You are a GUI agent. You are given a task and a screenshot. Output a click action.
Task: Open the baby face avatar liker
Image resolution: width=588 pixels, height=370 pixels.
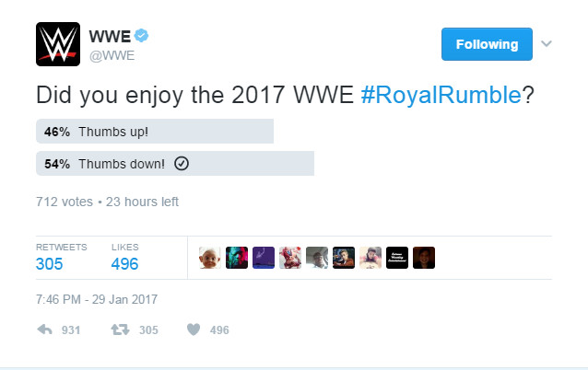pyautogui.click(x=210, y=257)
